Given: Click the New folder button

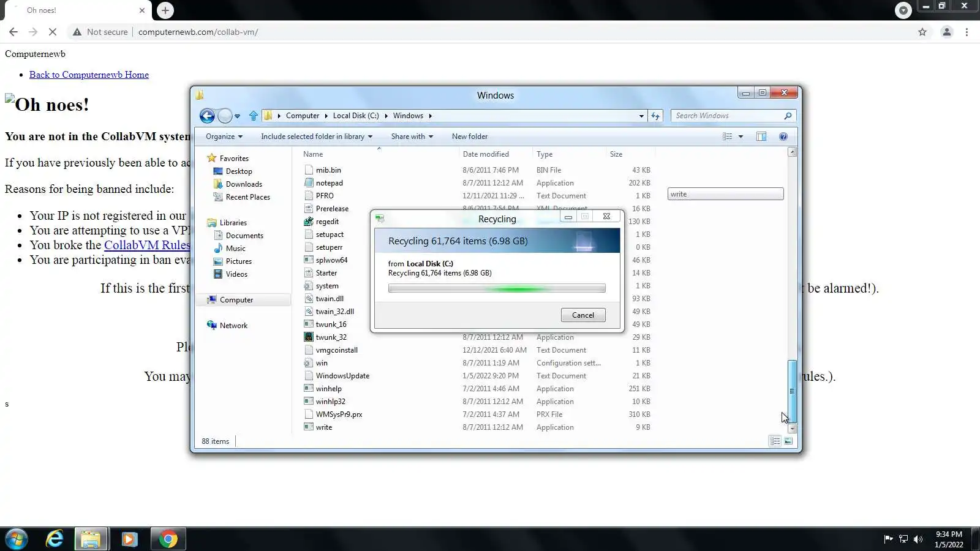Looking at the screenshot, I should [x=470, y=137].
